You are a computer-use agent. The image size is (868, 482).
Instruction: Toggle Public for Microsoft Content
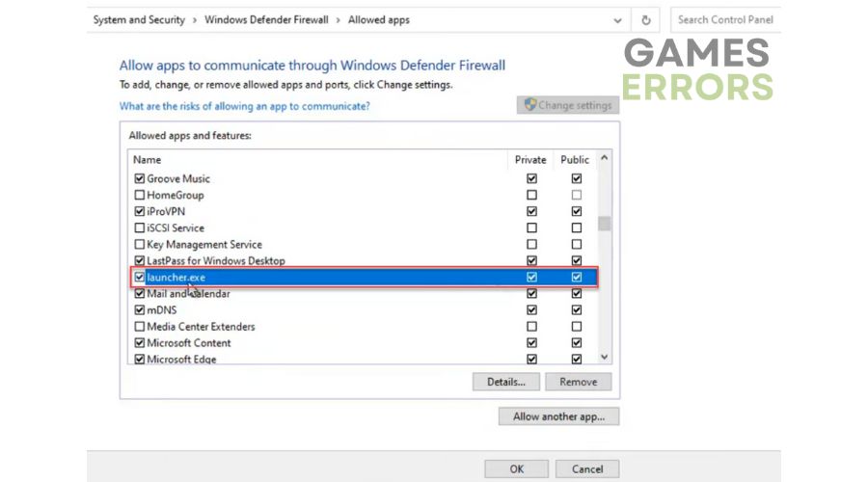(577, 342)
